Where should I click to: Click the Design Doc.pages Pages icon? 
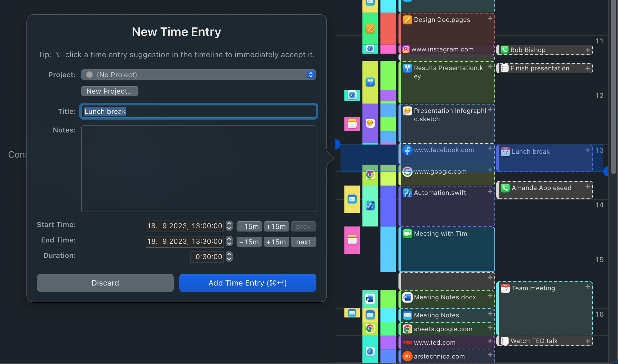[407, 20]
